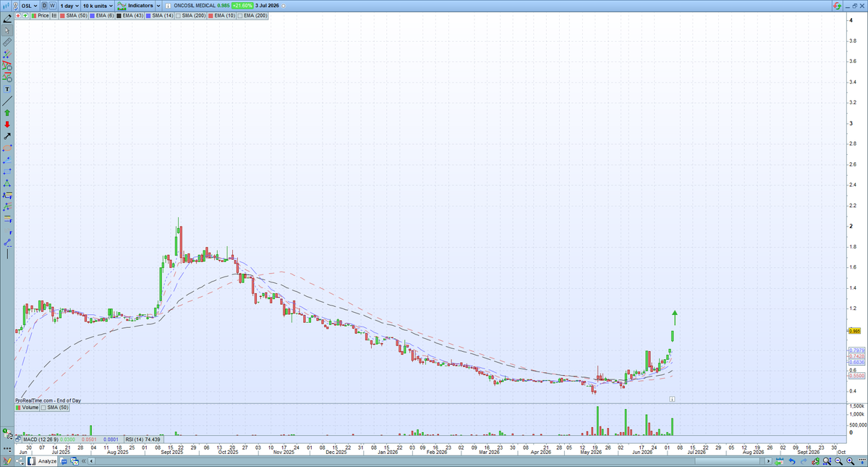Viewport: 868px width, 467px height.
Task: Click the green up-arrow icon in indicator bar
Action: coord(25,15)
